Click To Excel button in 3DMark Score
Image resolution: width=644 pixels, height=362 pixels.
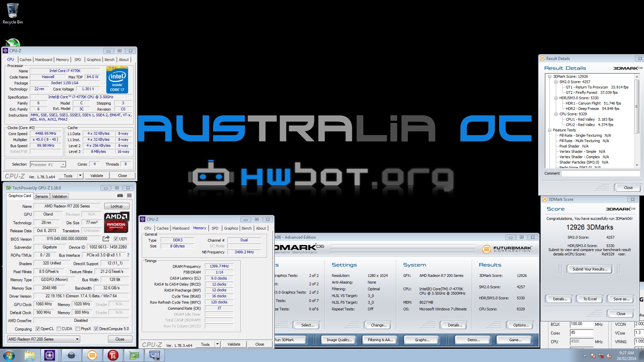590,299
